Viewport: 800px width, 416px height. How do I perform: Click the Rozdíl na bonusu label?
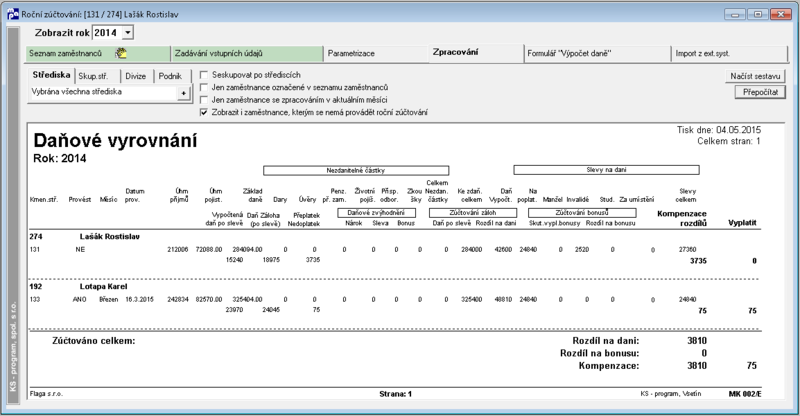coord(599,353)
